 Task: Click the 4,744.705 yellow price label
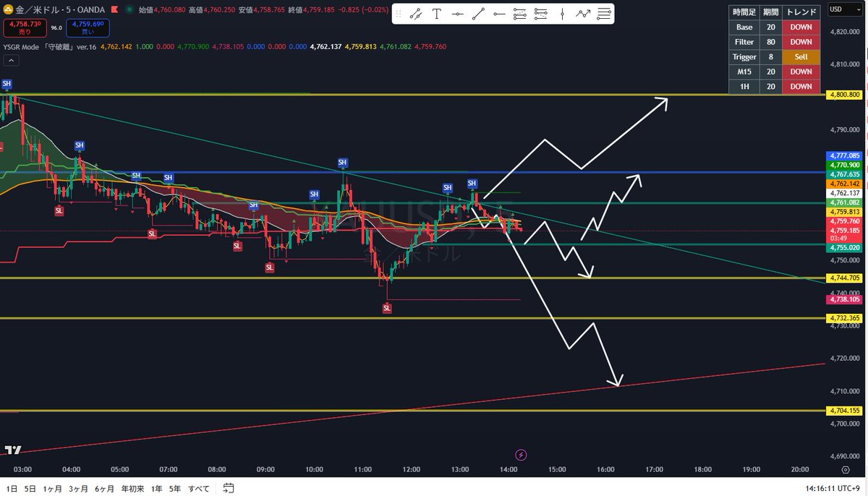pos(843,278)
